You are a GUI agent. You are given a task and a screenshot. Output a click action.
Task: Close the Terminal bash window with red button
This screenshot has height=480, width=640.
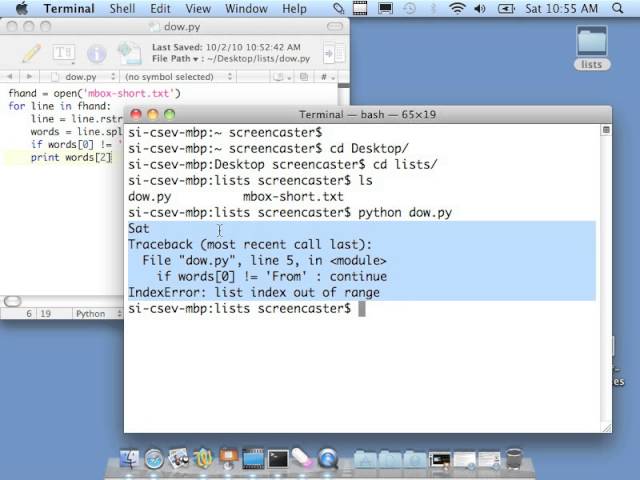pos(136,115)
